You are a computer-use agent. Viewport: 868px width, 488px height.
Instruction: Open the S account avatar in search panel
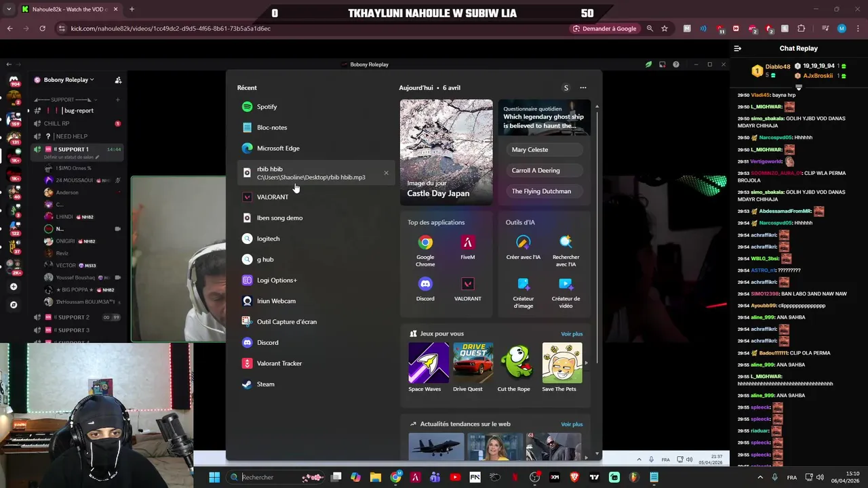tap(566, 87)
